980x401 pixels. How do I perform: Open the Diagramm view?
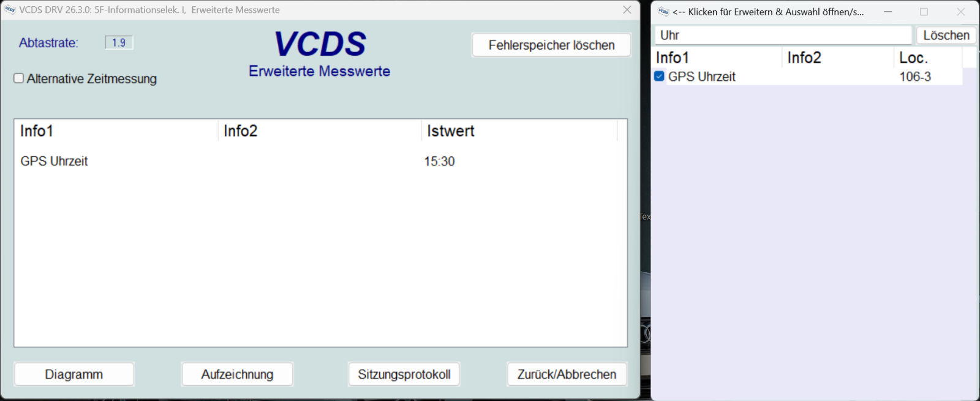(74, 374)
